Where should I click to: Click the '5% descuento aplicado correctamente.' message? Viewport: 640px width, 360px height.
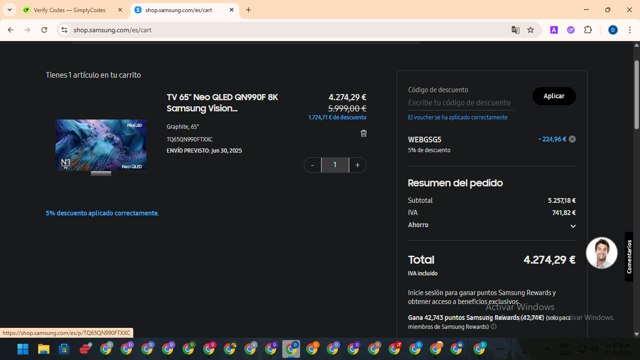[x=102, y=213]
